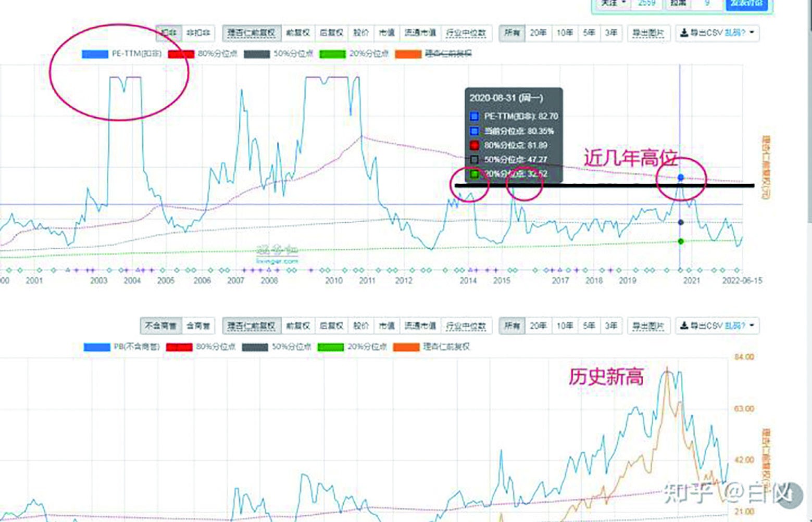Click the 导出CSV download icon

(x=683, y=33)
